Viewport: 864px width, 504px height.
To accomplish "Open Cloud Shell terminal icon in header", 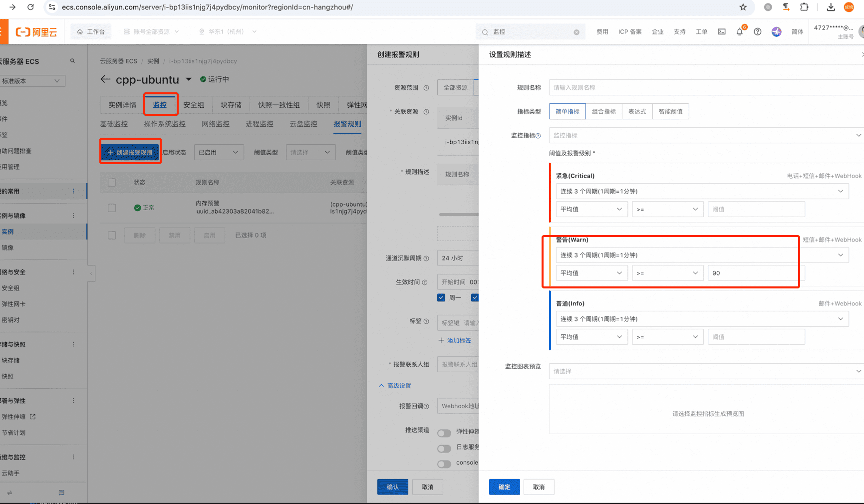I will point(722,31).
